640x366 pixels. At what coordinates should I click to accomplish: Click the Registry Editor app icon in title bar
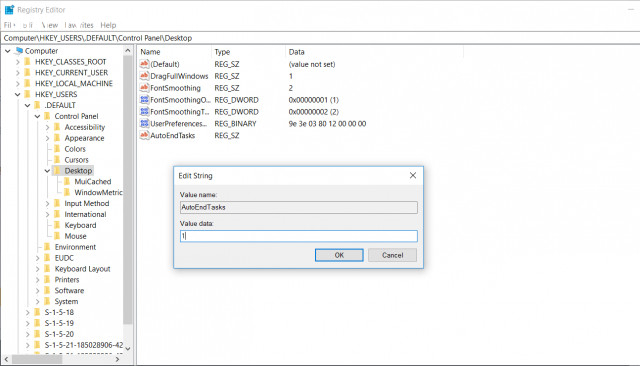click(9, 9)
